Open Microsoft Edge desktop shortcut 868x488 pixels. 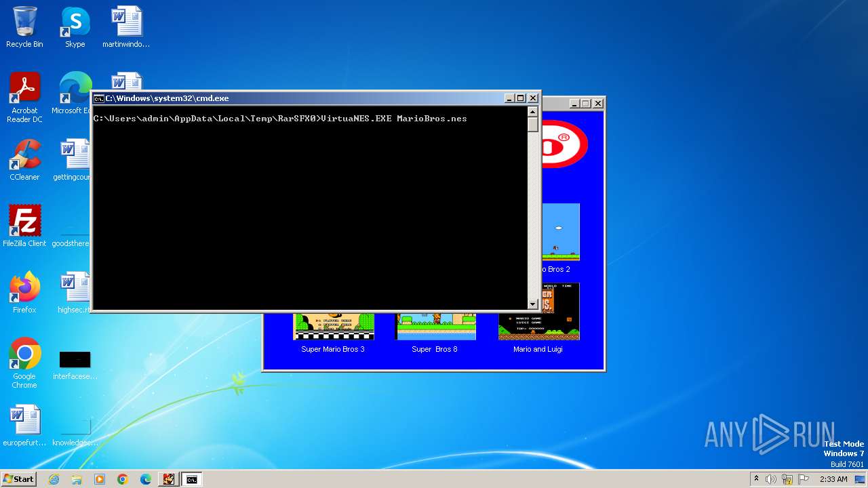(x=73, y=93)
